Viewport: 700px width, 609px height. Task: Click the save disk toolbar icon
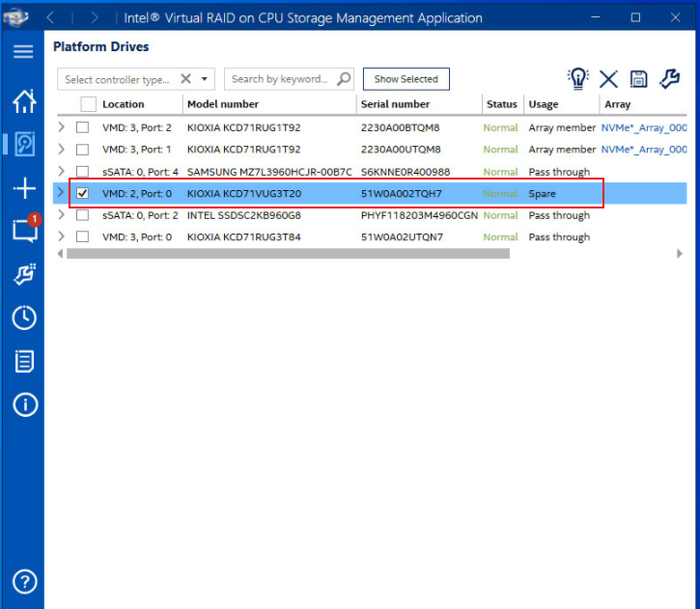coord(638,79)
